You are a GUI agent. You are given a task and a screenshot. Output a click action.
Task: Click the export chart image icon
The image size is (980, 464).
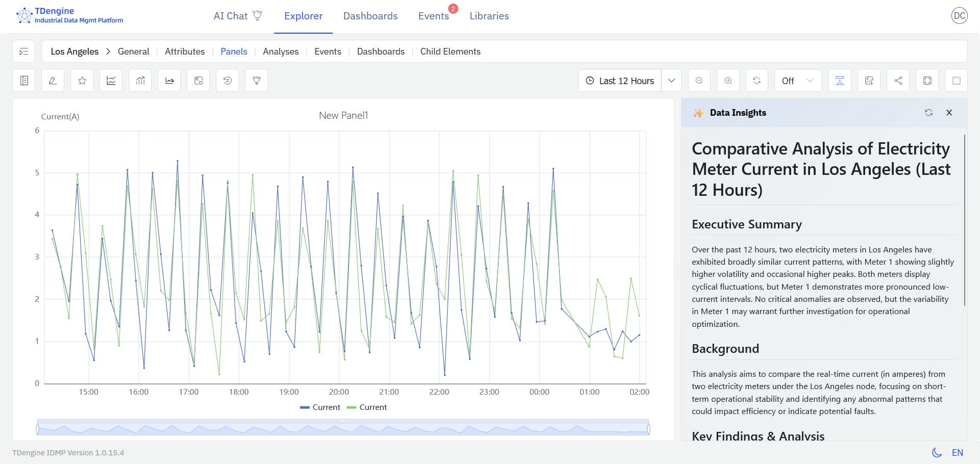click(869, 81)
